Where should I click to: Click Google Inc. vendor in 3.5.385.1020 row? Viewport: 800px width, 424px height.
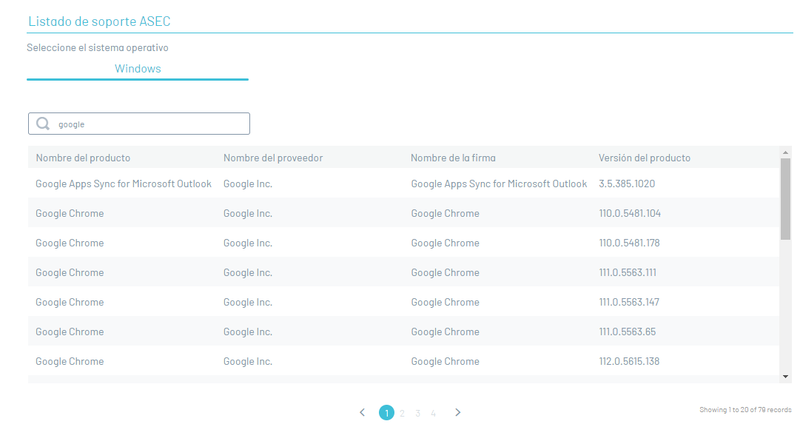click(x=247, y=184)
